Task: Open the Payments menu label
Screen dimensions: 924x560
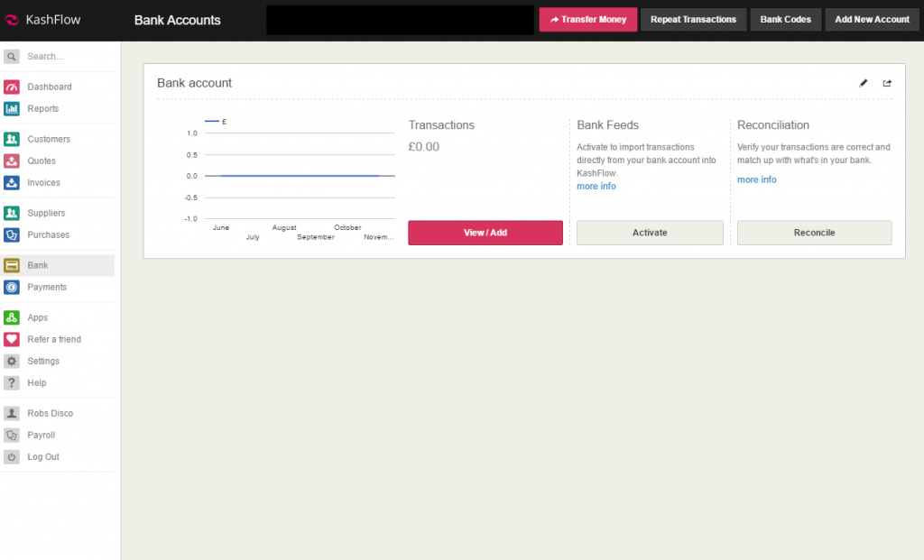Action: point(47,288)
